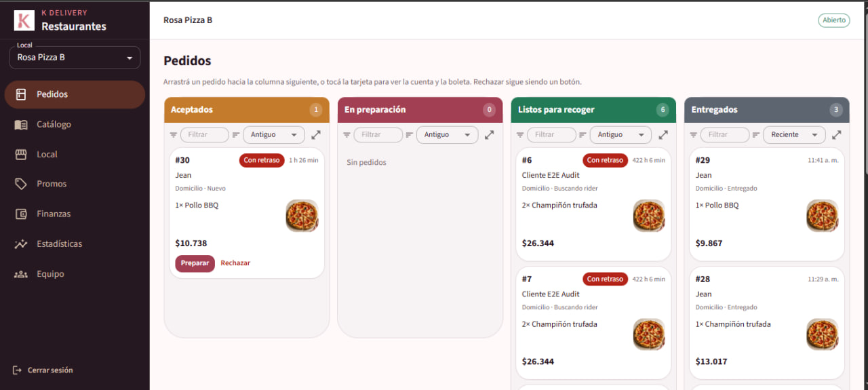Open the Reciente sort dropdown in Entregados

[x=794, y=135]
